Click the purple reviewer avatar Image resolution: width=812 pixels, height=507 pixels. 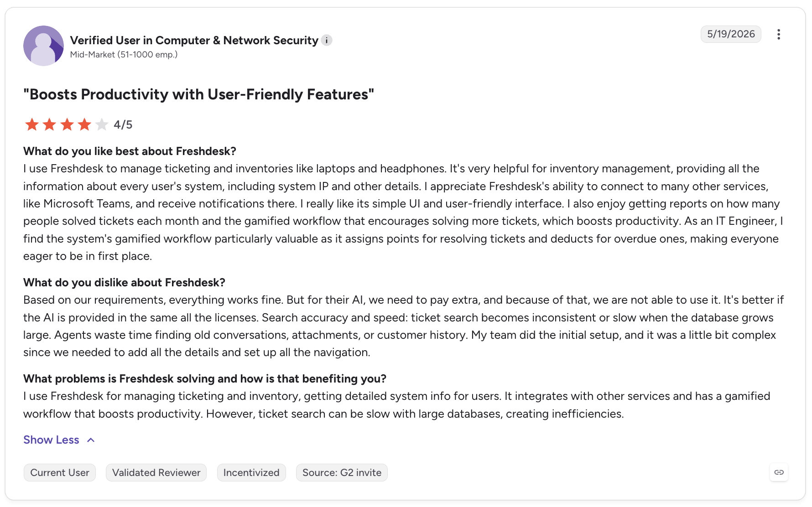pos(44,46)
